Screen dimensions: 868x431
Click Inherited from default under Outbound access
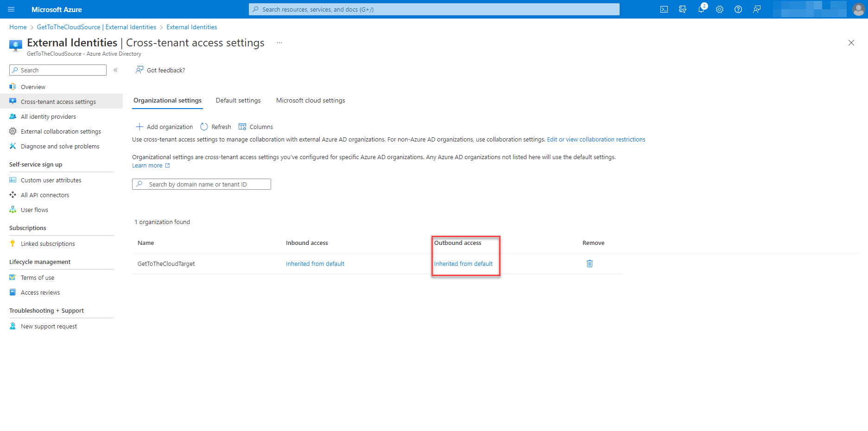[463, 263]
